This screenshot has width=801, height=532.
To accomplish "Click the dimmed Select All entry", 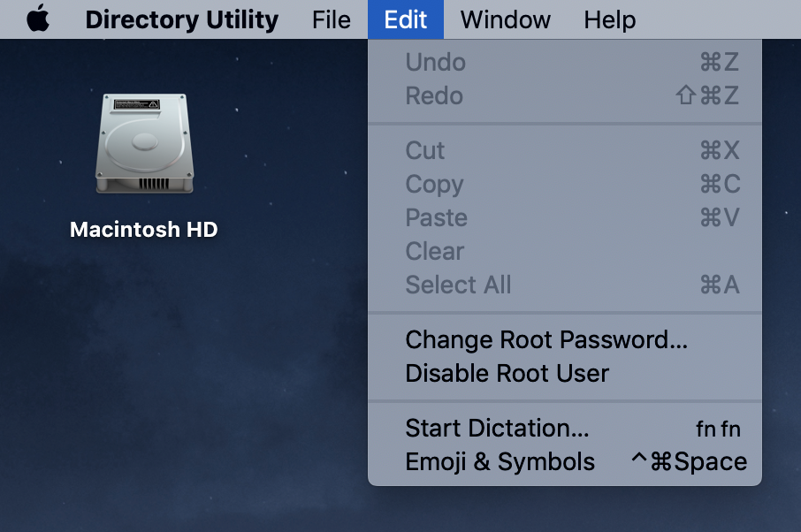I will tap(564, 285).
